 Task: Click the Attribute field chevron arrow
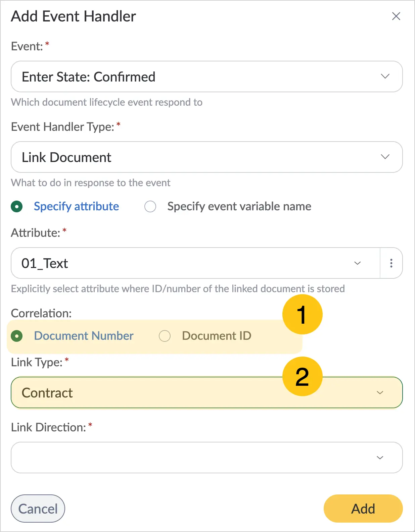[357, 263]
